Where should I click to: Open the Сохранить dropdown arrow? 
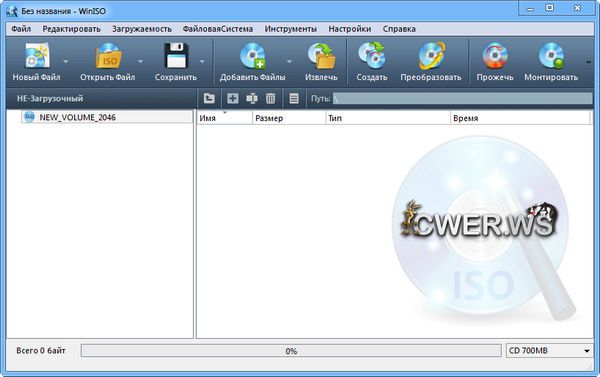(x=202, y=61)
